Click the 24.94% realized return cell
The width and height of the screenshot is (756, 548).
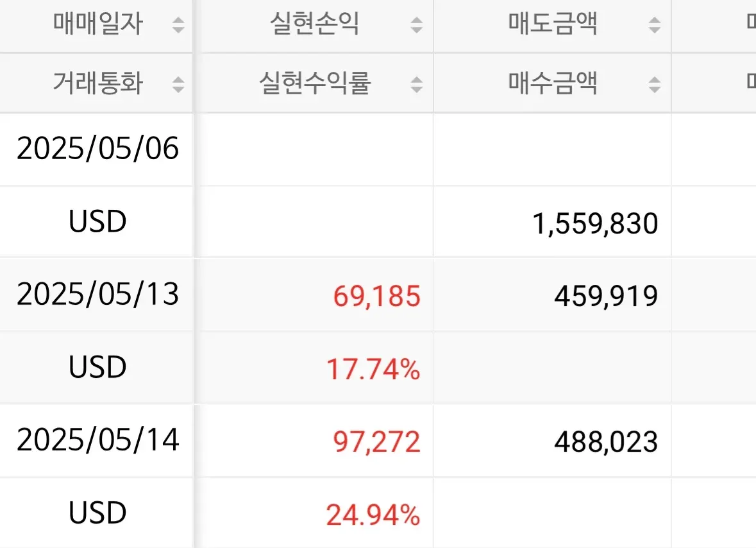(373, 515)
